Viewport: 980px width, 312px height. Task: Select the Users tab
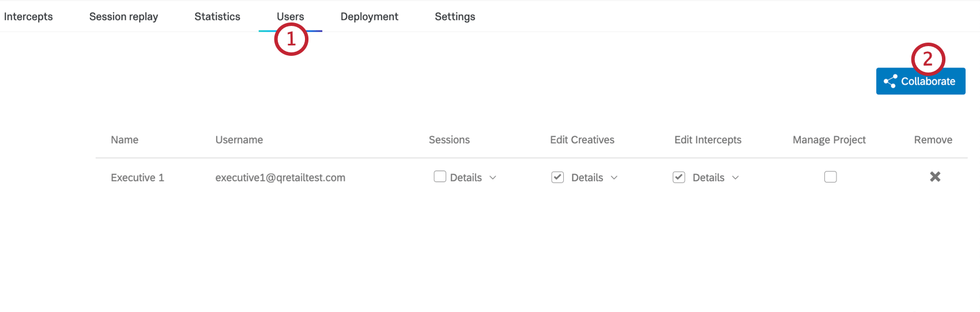pyautogui.click(x=290, y=17)
